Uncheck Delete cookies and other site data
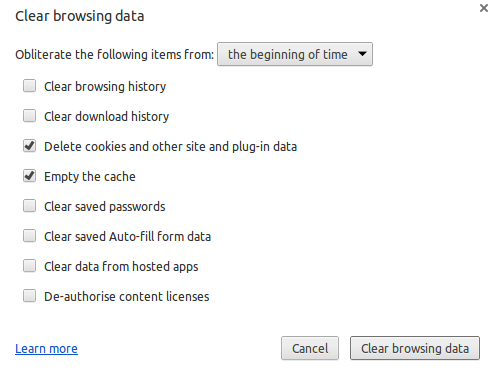The height and width of the screenshot is (370, 495). (x=29, y=146)
